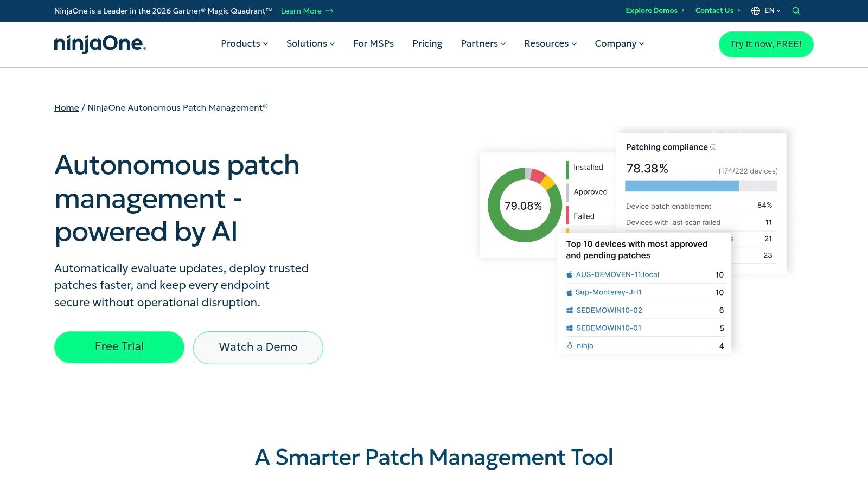Click A Smarter Patch Management Tool heading
This screenshot has width=868, height=488.
(x=434, y=457)
